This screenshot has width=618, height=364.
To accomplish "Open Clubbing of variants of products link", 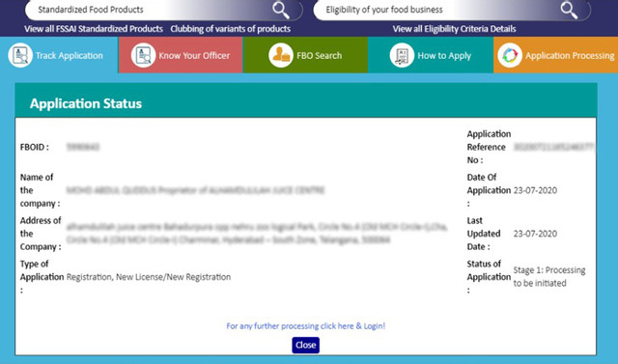I will (x=231, y=29).
